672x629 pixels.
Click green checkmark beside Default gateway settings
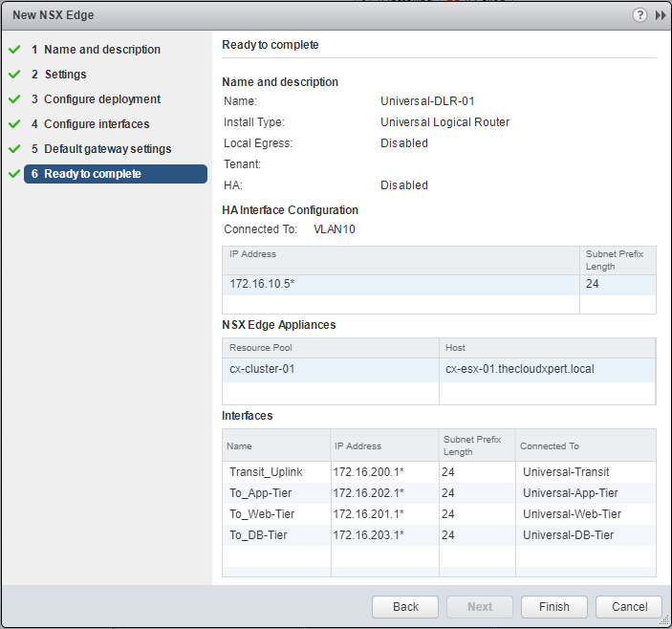13,149
